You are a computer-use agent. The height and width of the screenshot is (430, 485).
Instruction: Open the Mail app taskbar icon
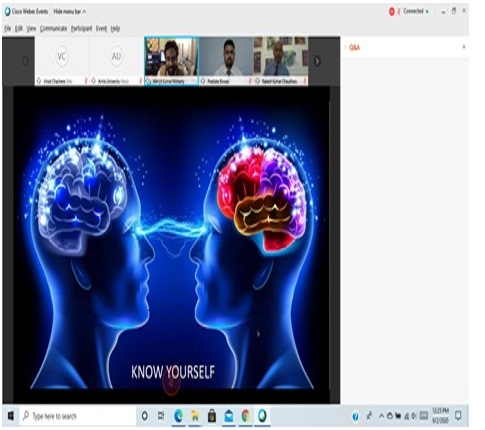pyautogui.click(x=229, y=416)
